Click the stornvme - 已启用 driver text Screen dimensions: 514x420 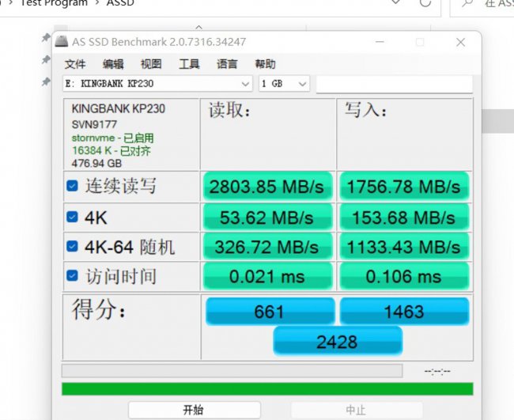(x=113, y=138)
